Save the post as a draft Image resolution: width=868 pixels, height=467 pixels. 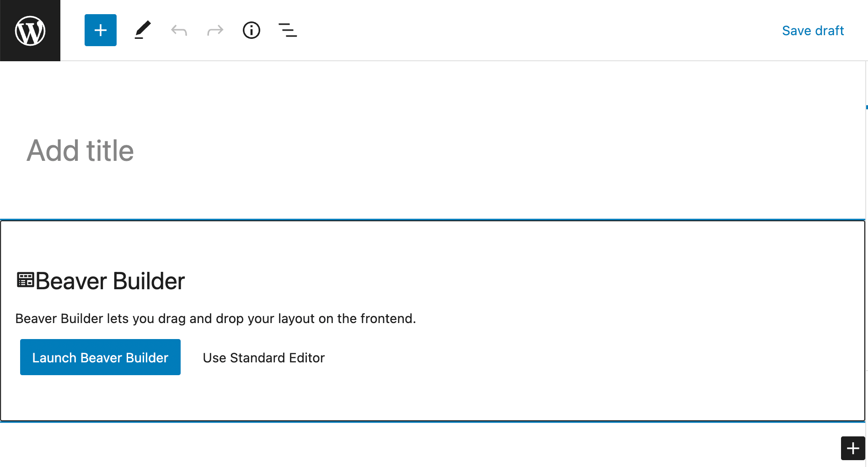pos(813,31)
